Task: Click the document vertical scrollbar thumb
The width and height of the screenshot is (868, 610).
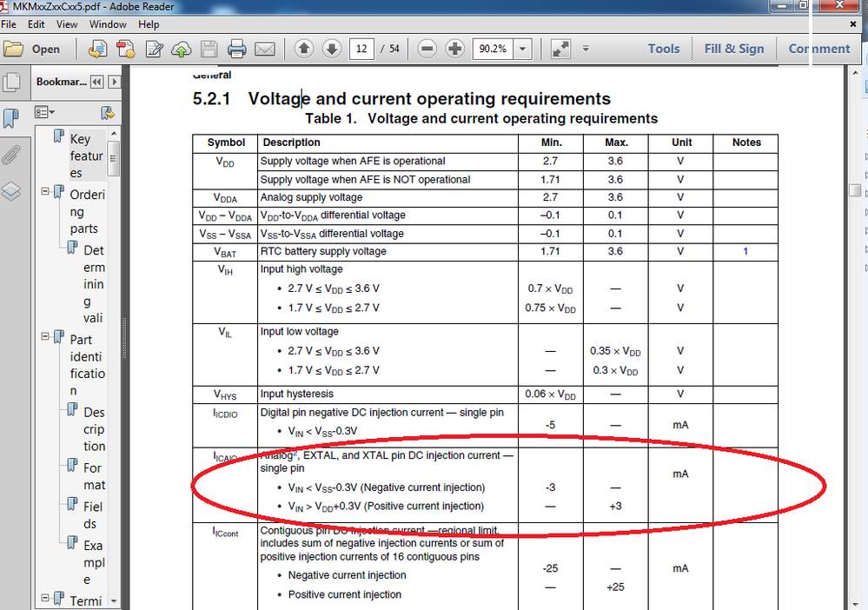Action: [855, 190]
